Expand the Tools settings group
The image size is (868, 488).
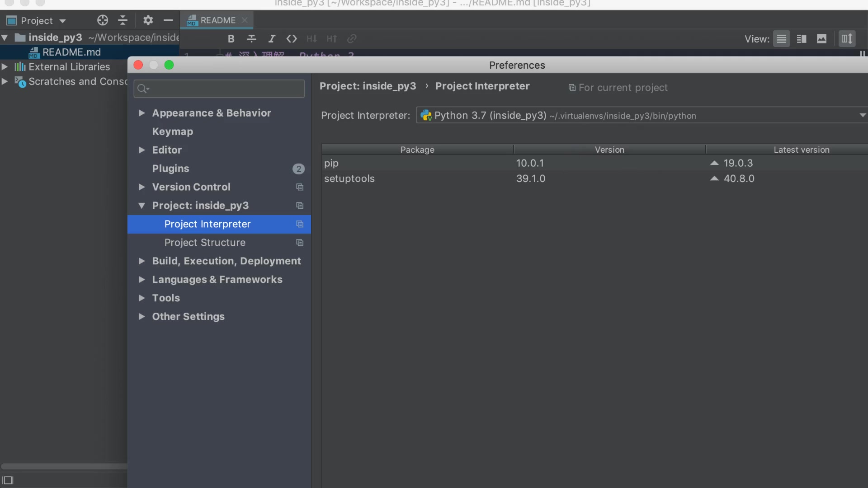(x=142, y=298)
